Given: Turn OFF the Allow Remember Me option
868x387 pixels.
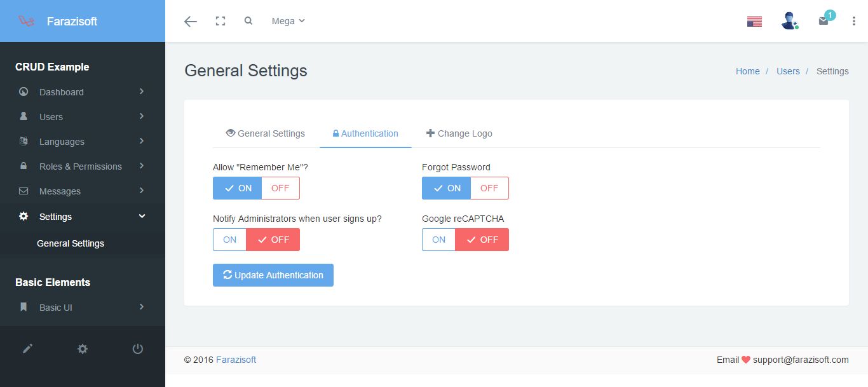Looking at the screenshot, I should point(280,188).
